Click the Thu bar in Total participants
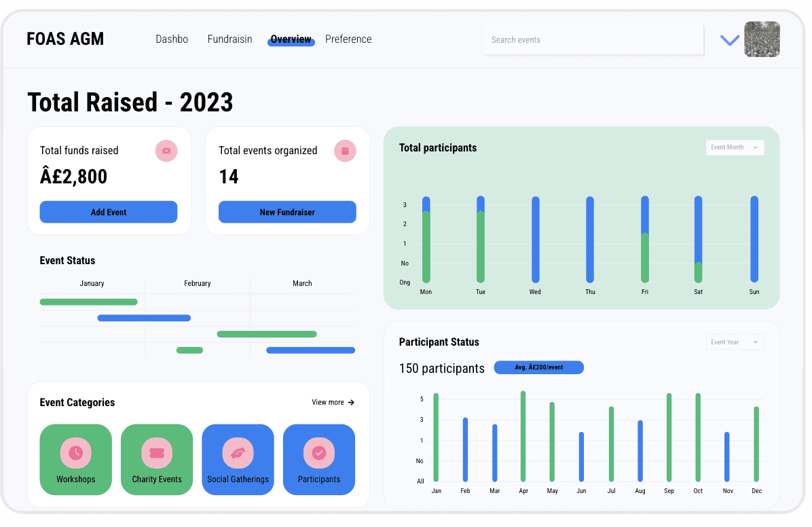This screenshot has width=812, height=527. point(590,240)
